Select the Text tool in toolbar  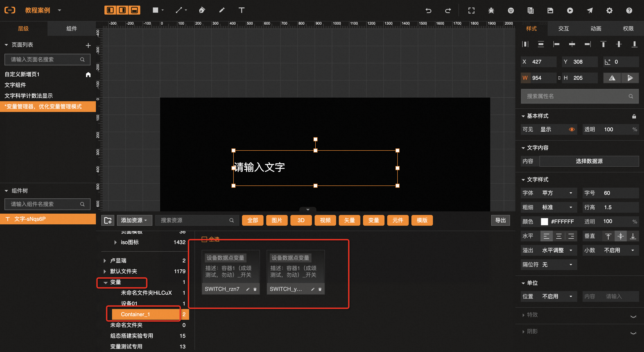242,10
